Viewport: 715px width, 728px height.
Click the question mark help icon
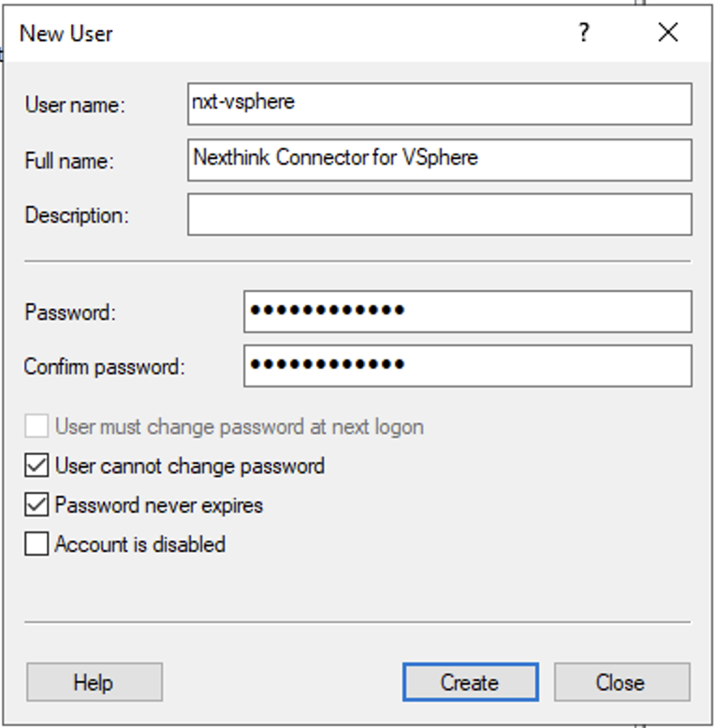(584, 33)
